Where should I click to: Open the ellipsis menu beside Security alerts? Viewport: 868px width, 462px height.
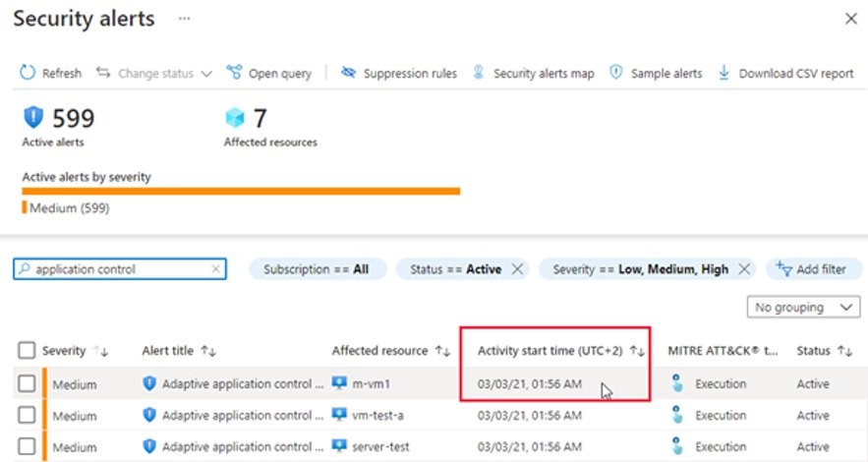coord(185,19)
